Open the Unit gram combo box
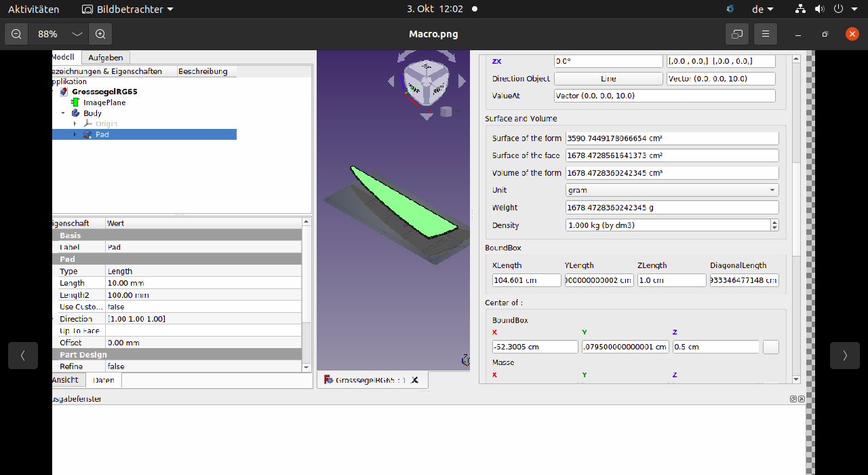 pyautogui.click(x=672, y=191)
